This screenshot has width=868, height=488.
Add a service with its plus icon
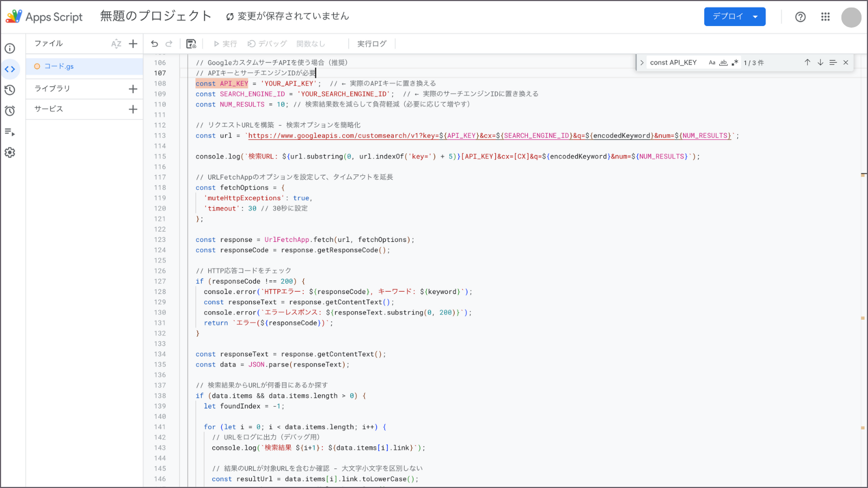[x=133, y=109]
